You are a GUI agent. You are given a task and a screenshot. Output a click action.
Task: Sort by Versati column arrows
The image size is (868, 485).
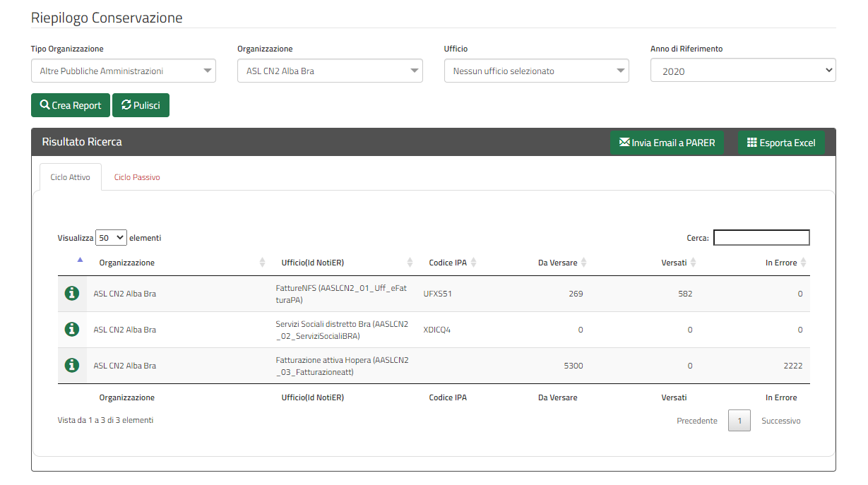click(x=694, y=263)
